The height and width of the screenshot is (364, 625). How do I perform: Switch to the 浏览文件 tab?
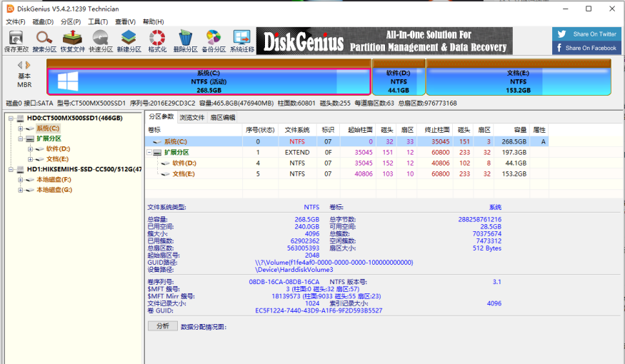pyautogui.click(x=191, y=118)
